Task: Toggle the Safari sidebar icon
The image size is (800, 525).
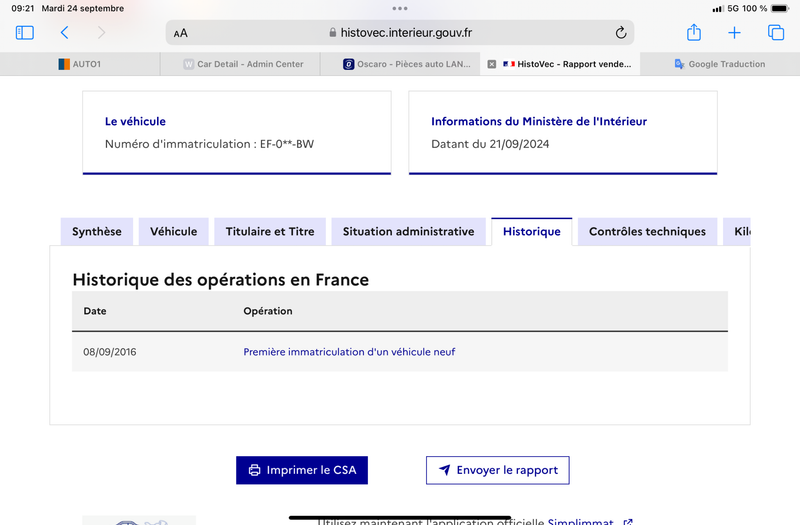Action: click(x=24, y=33)
